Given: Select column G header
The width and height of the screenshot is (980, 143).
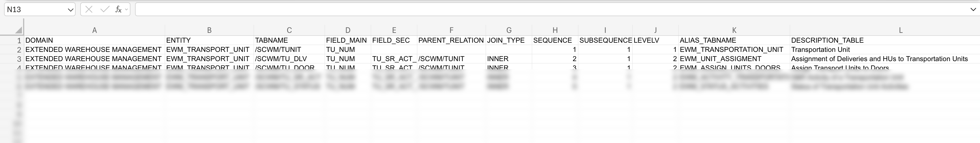Looking at the screenshot, I should tap(509, 31).
